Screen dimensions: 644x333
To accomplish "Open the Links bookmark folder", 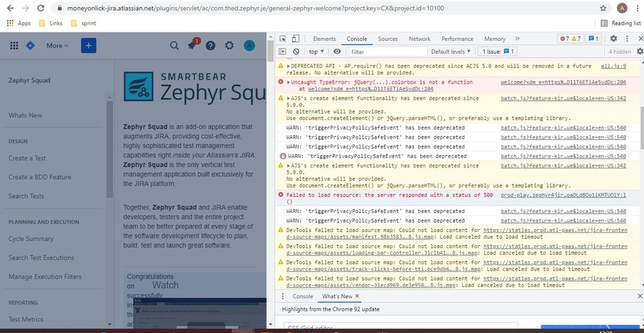I will (50, 23).
